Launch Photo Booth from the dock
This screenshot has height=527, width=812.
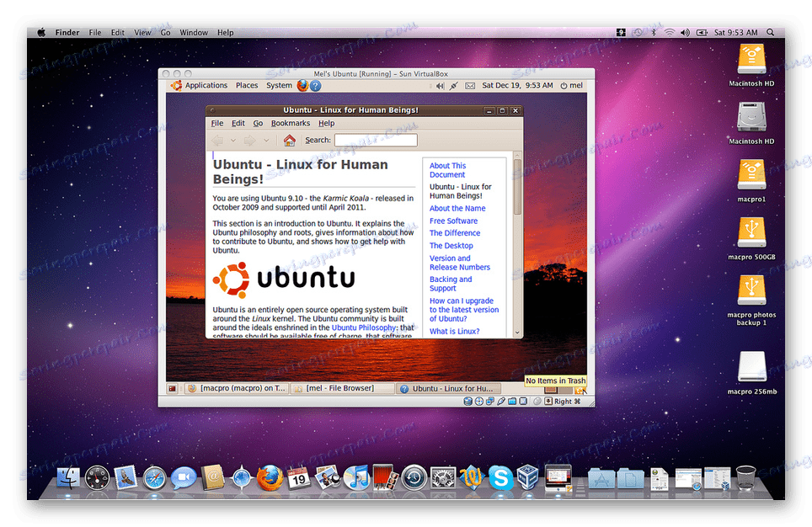[385, 476]
